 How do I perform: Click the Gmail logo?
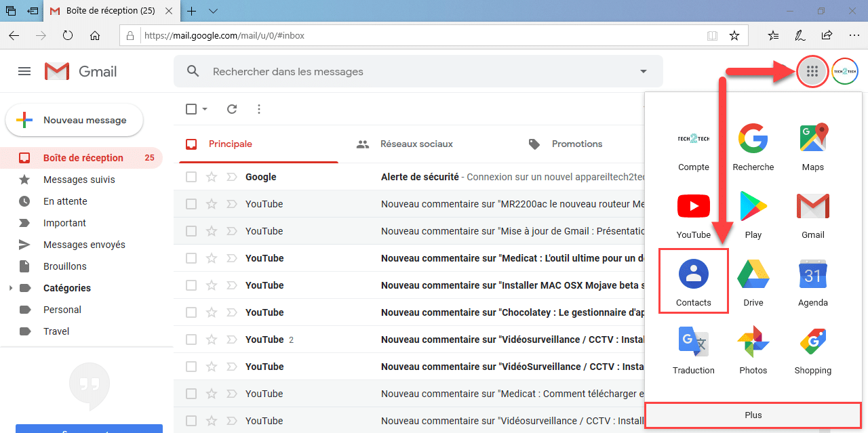point(81,71)
